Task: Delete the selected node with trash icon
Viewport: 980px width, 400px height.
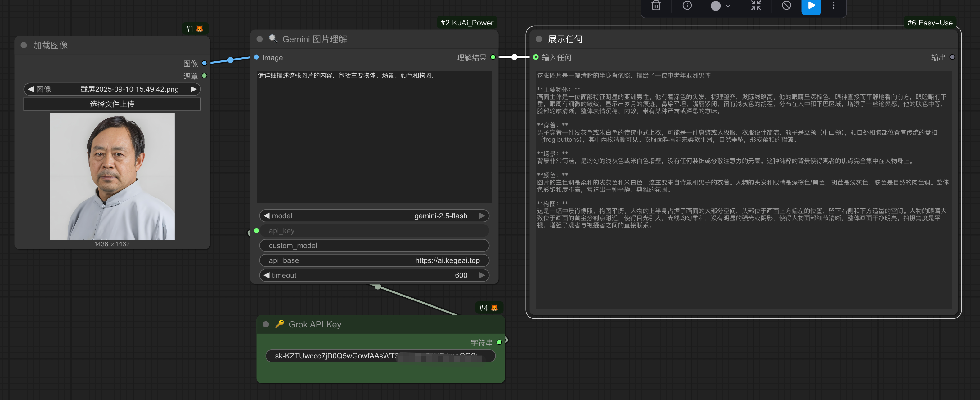Action: [656, 5]
